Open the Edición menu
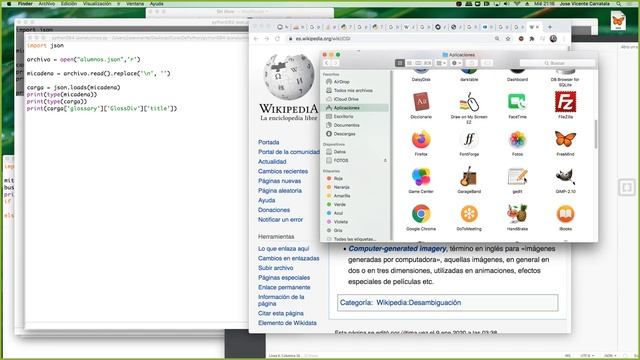The height and width of the screenshot is (360, 640). point(69,3)
